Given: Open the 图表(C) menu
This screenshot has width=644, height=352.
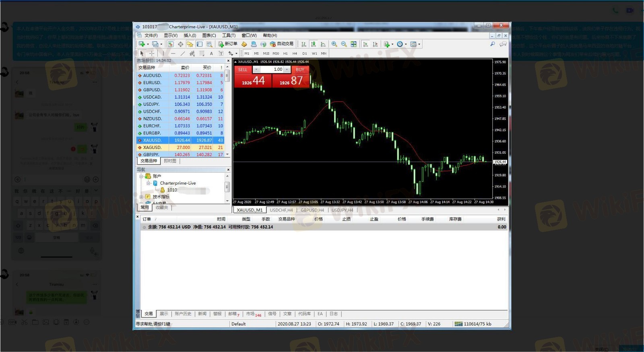Looking at the screenshot, I should click(209, 35).
